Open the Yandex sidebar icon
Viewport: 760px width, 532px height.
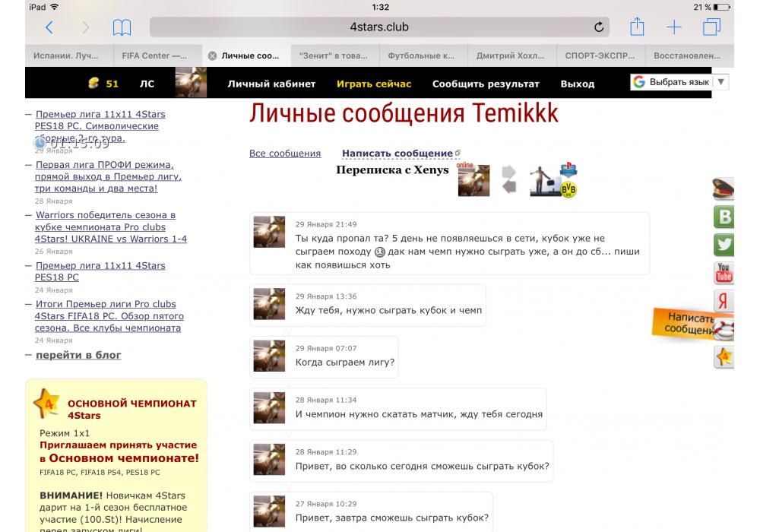724,300
